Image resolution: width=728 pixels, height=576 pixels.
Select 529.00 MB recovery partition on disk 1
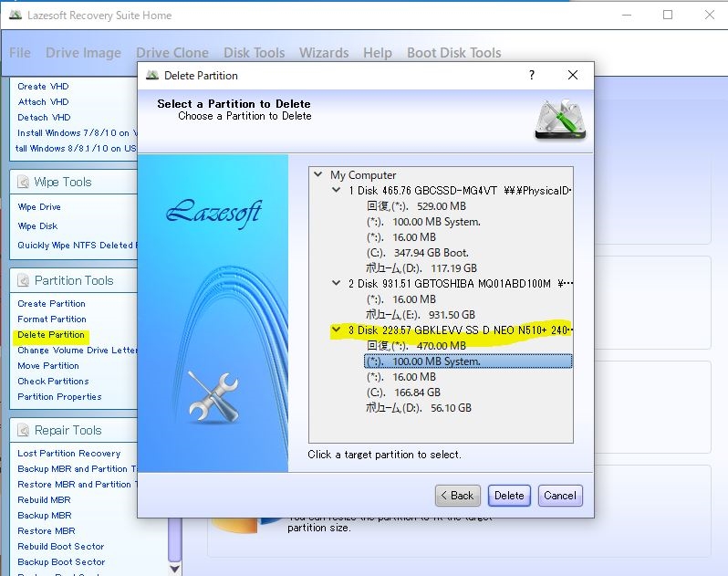[417, 205]
